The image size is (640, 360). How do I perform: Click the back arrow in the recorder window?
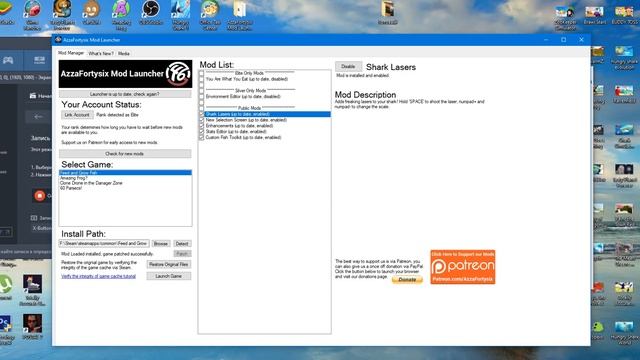[38, 117]
